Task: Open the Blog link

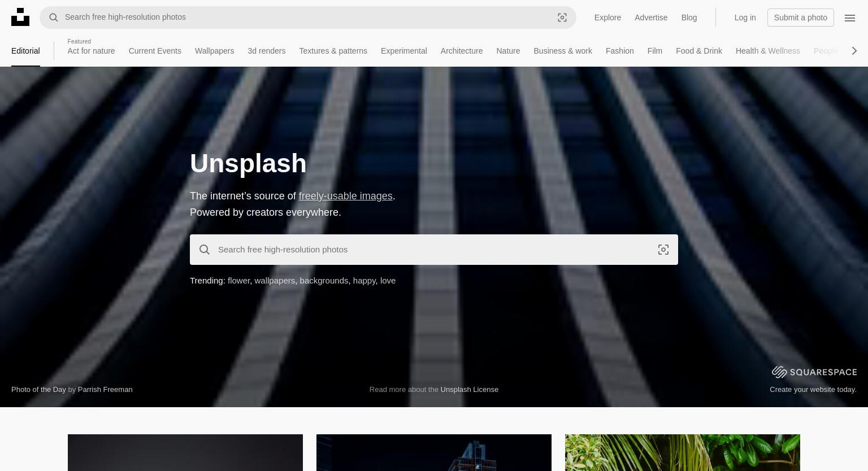Action: click(689, 18)
